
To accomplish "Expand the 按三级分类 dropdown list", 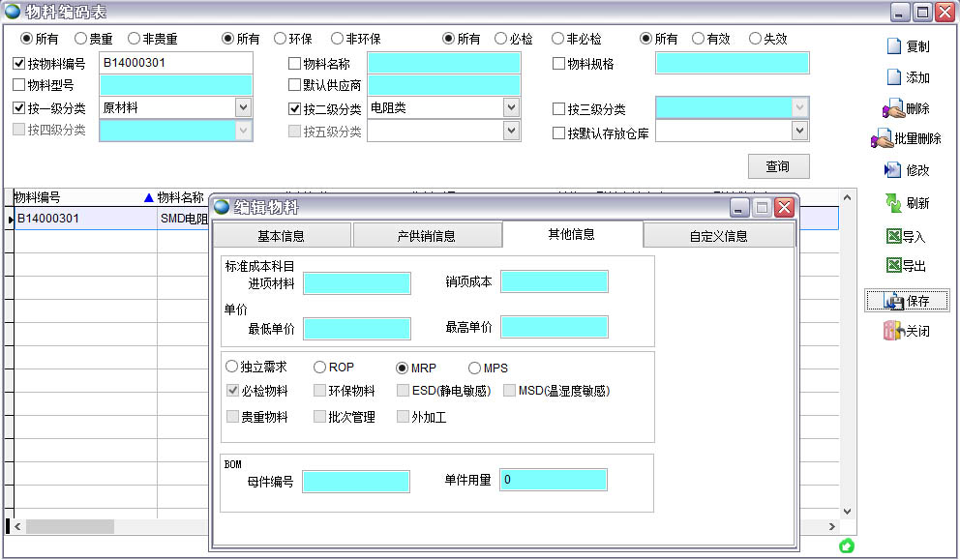I will tap(800, 107).
